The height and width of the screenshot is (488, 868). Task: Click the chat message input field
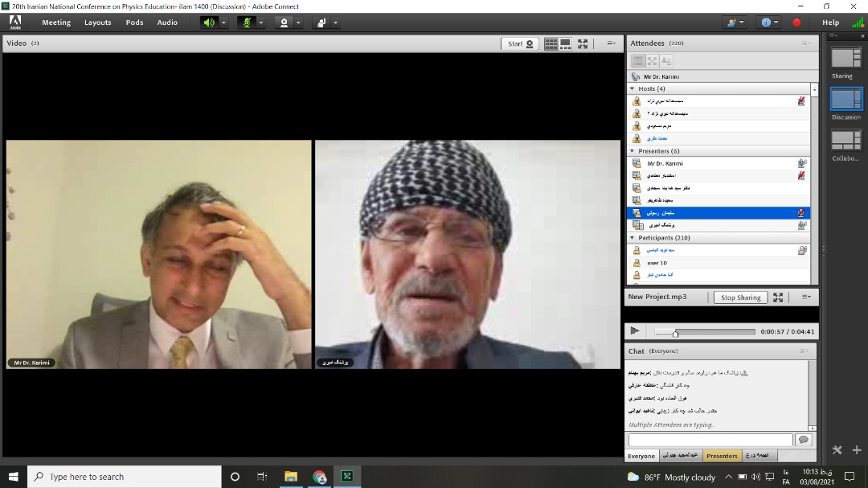[x=710, y=440]
